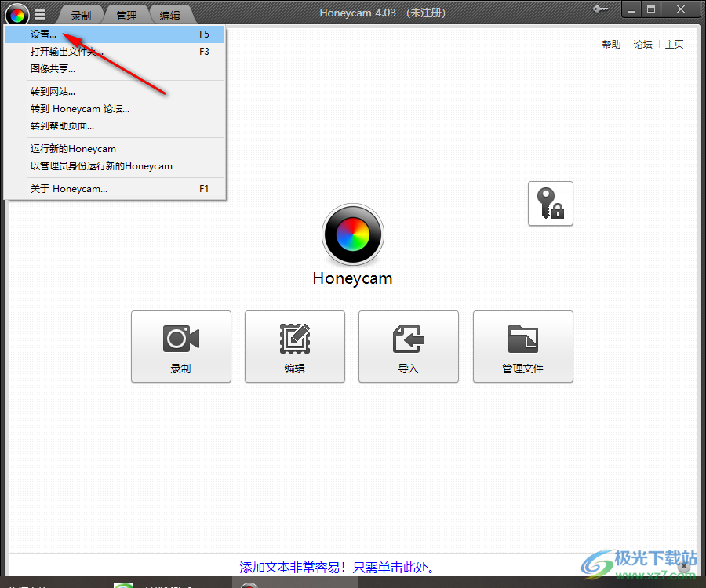Maximize the Honeycam window
Image resolution: width=706 pixels, height=588 pixels.
[651, 9]
